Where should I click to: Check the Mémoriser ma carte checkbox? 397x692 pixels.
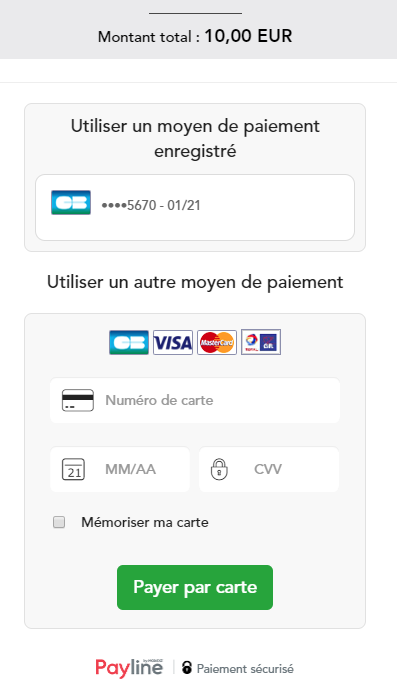click(59, 522)
